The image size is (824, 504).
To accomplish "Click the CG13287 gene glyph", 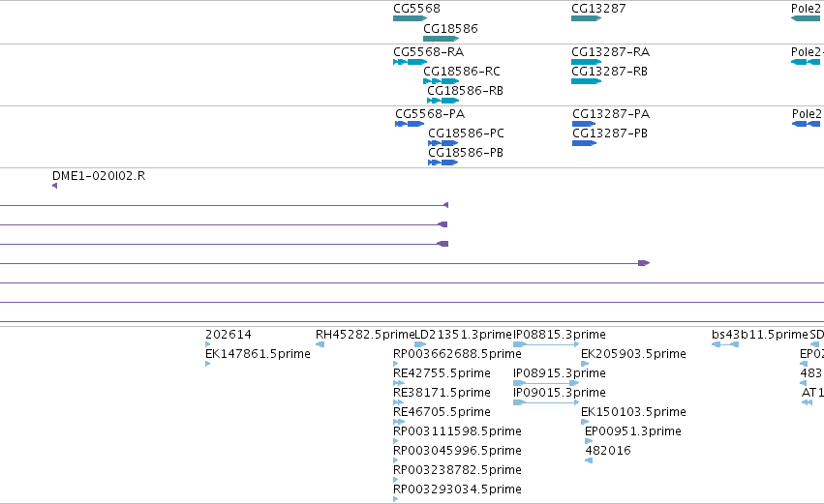I will tap(586, 18).
